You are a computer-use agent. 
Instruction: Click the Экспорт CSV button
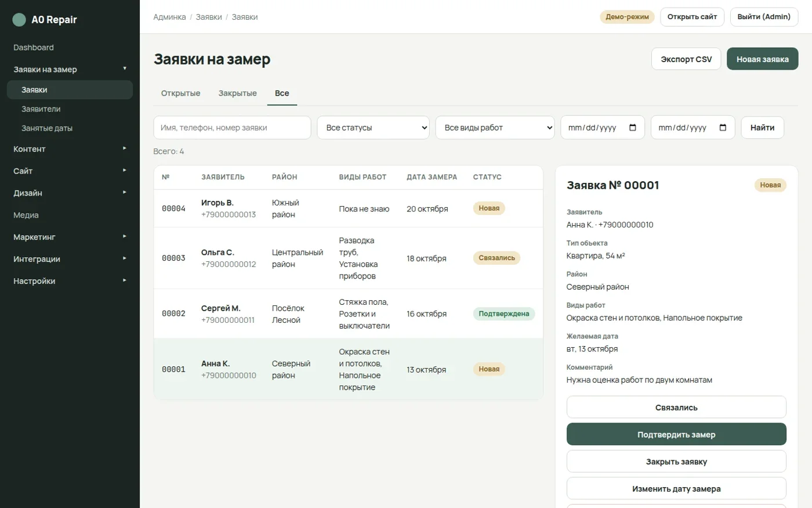coord(686,59)
